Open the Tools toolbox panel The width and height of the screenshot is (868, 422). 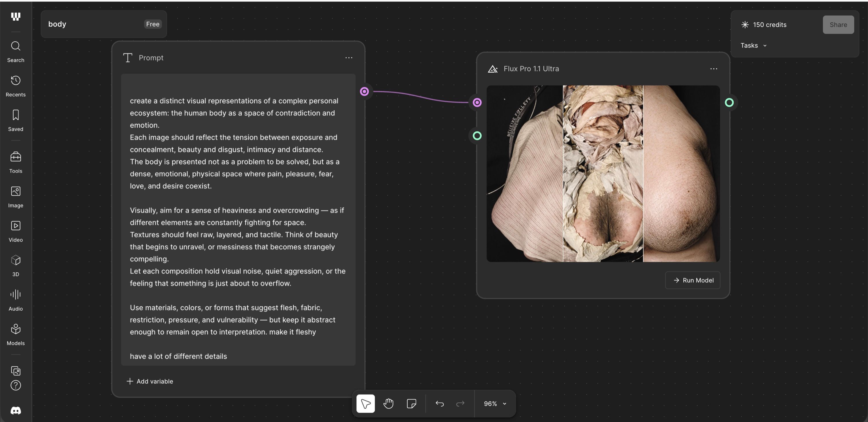(16, 162)
